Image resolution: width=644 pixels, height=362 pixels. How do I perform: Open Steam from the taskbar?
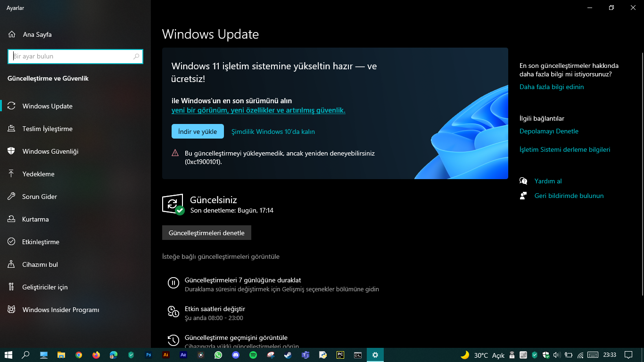click(x=288, y=355)
